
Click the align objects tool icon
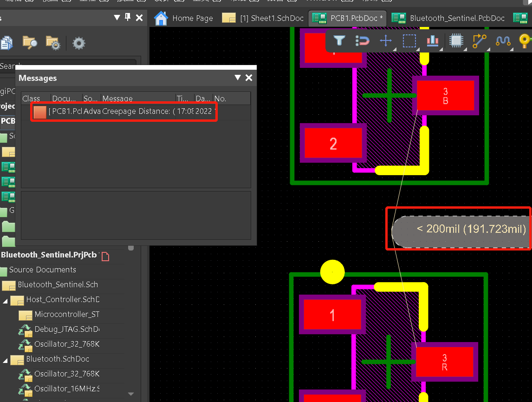pyautogui.click(x=433, y=41)
